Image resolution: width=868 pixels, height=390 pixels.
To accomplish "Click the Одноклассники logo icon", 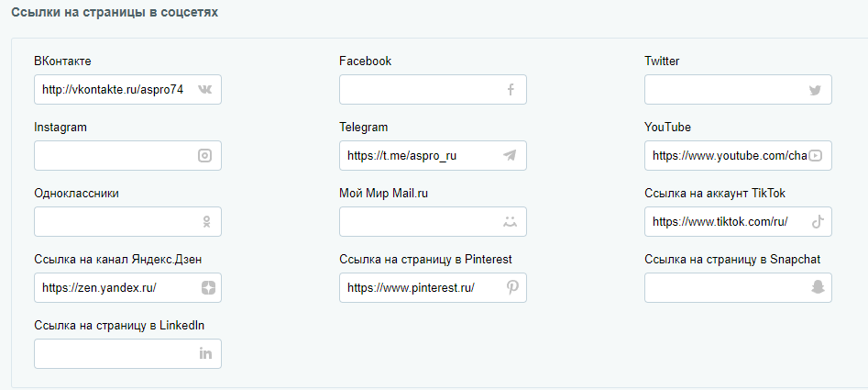I will point(206,221).
